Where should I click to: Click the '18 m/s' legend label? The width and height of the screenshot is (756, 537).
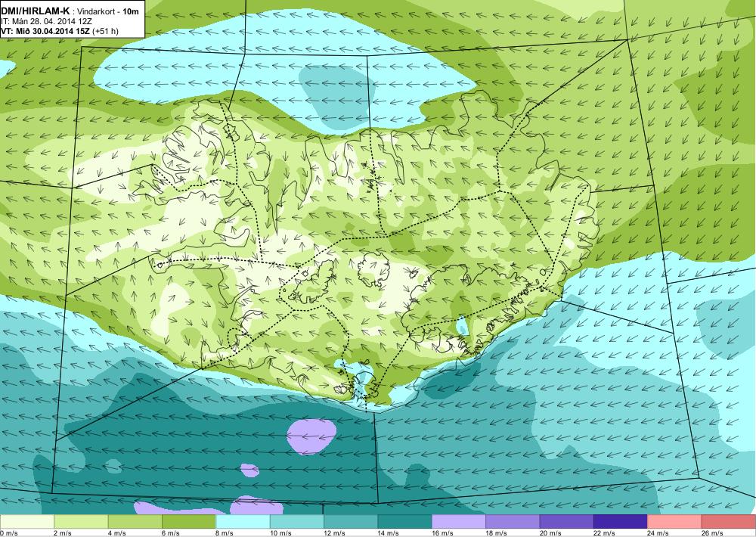497,533
